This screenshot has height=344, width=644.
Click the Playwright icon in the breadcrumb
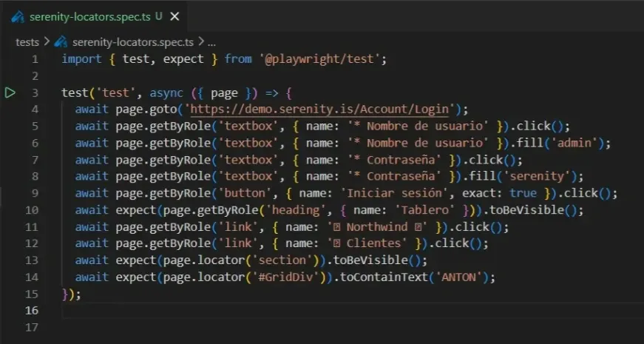[61, 42]
